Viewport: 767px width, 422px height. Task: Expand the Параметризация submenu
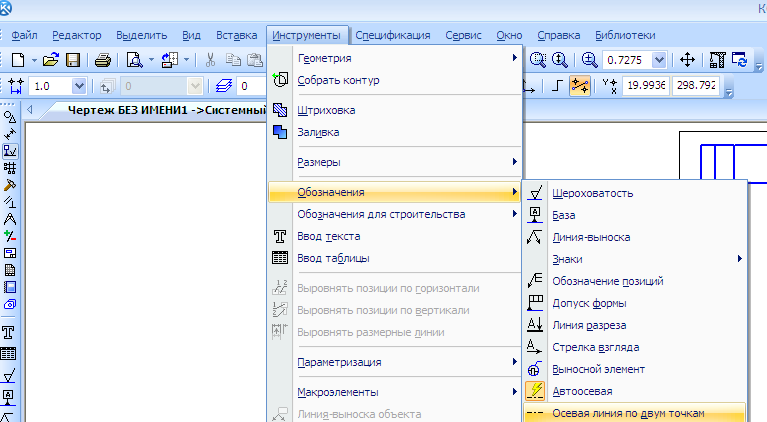394,362
